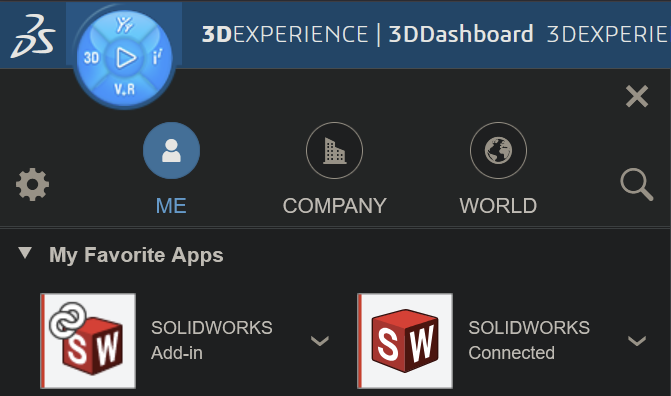Open the V+R quadrant of the compass
Image resolution: width=671 pixels, height=396 pixels.
point(125,89)
